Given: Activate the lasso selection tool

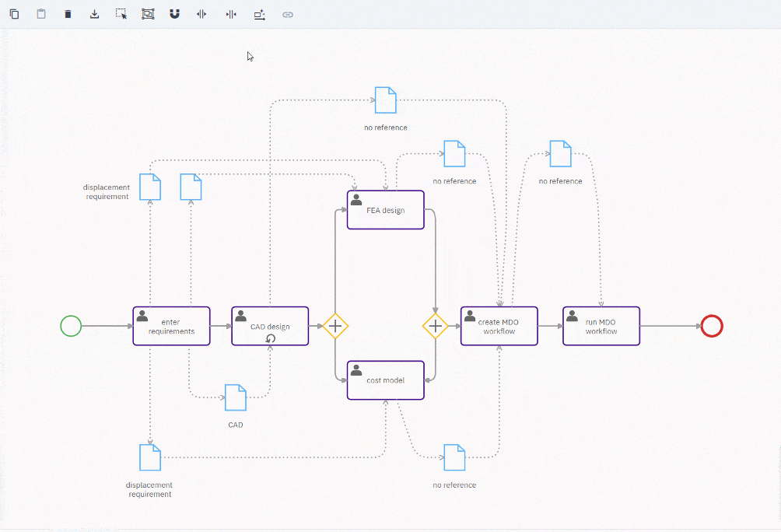Looking at the screenshot, I should [121, 14].
